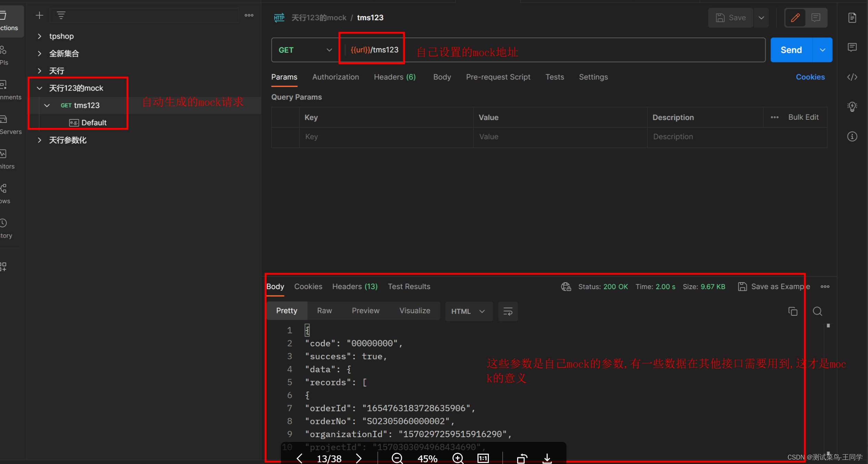Open related requests lightbulb icon
Image resolution: width=868 pixels, height=464 pixels.
tap(852, 107)
